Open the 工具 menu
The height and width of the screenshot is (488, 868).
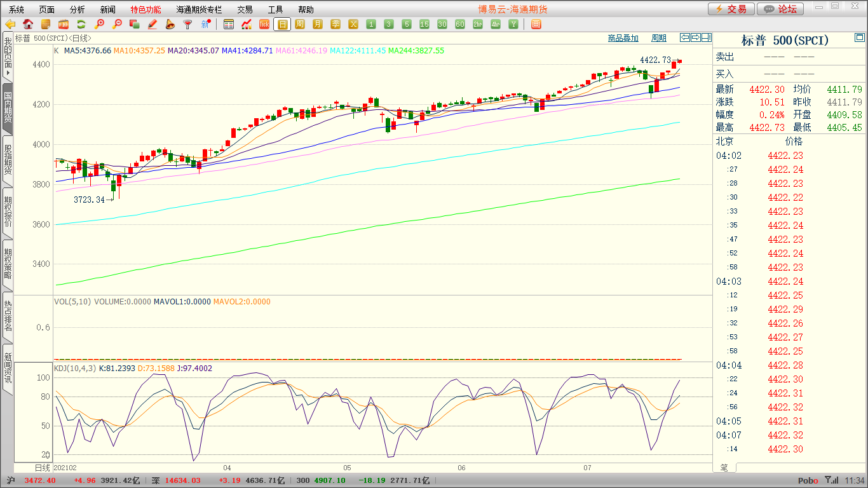275,10
